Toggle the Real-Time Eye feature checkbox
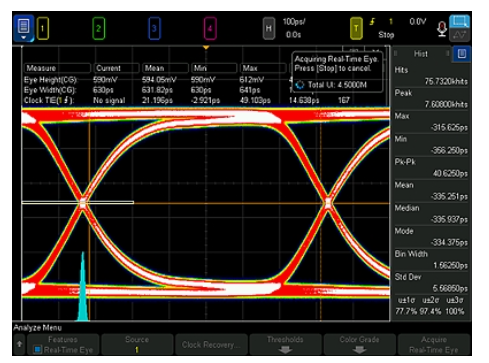Image resolution: width=489 pixels, height=363 pixels. [37, 350]
